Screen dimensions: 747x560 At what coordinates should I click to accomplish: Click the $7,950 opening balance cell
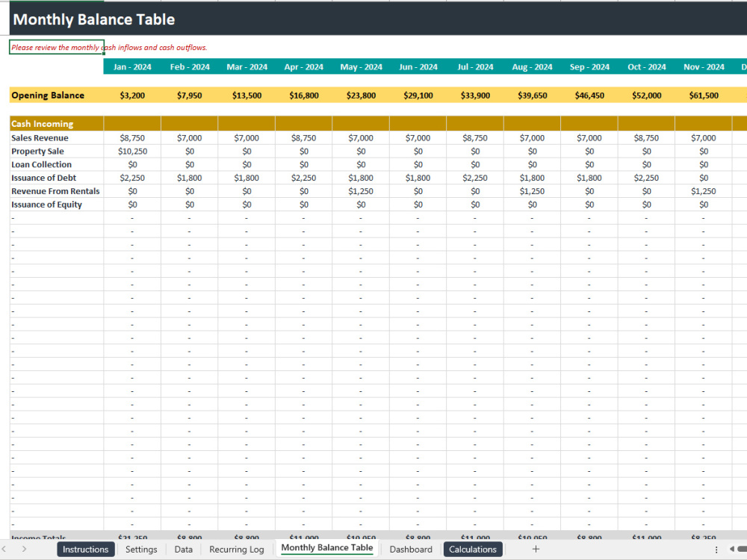click(190, 96)
